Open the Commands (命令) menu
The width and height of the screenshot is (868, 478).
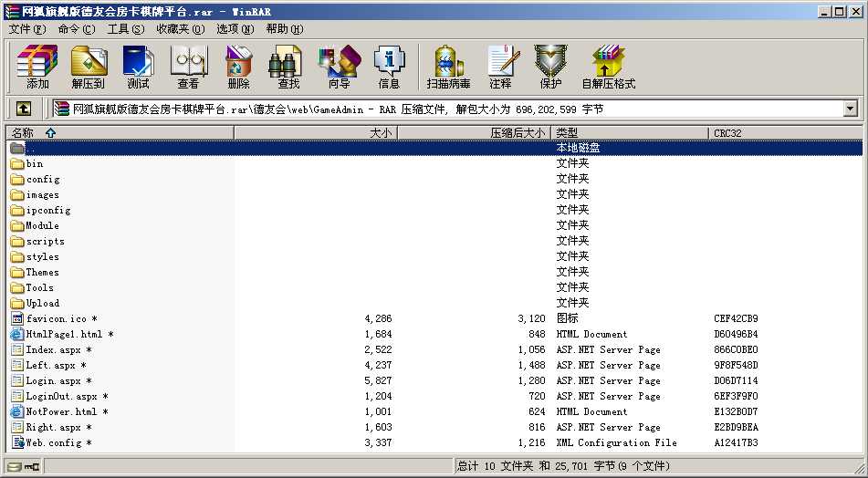[x=77, y=29]
